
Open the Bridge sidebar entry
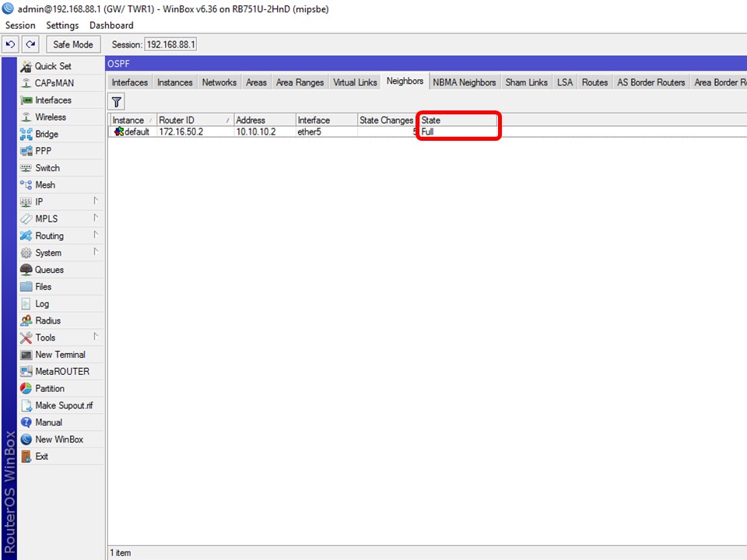point(61,135)
